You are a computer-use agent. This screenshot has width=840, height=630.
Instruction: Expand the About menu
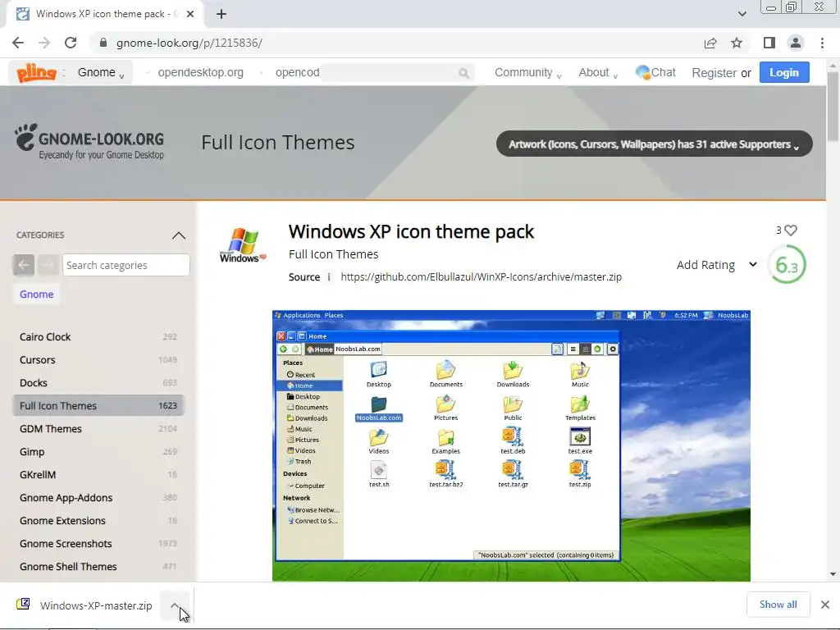coord(598,72)
